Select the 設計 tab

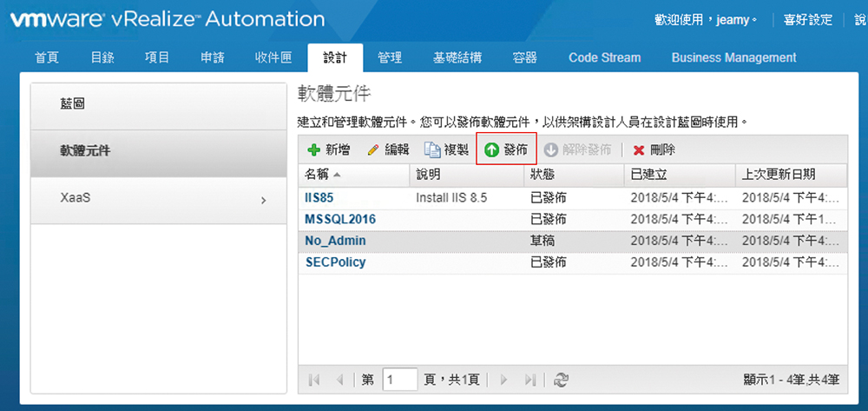[x=335, y=57]
